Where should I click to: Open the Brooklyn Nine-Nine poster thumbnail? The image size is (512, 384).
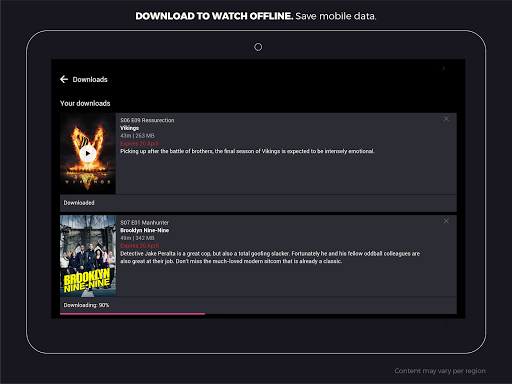pos(88,256)
